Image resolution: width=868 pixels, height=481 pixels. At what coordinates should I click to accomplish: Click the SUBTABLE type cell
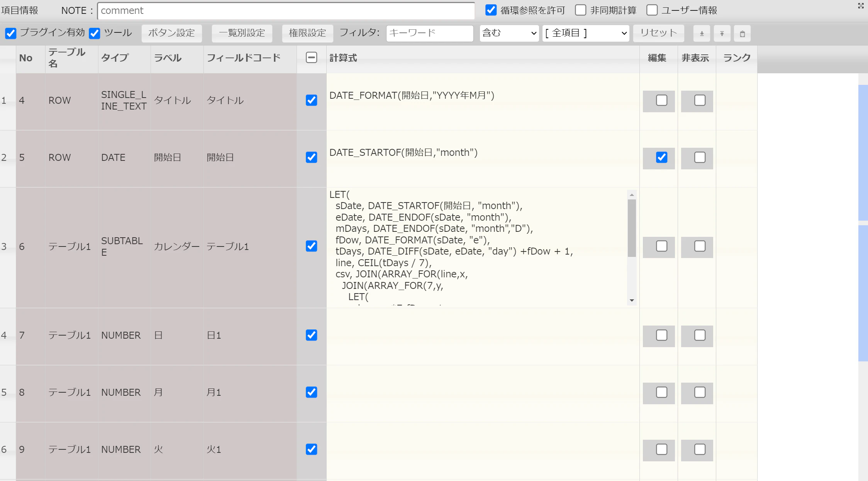[x=124, y=248]
